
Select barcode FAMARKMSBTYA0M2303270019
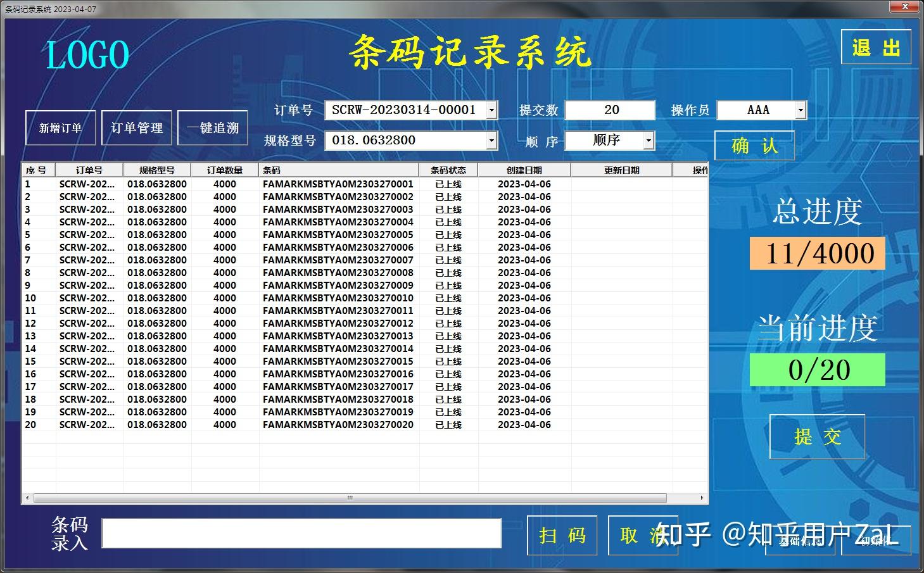click(338, 412)
